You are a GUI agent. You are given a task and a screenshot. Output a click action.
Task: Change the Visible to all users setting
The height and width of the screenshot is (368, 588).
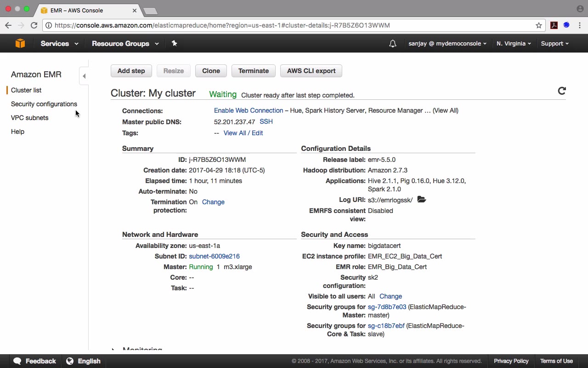pyautogui.click(x=390, y=296)
